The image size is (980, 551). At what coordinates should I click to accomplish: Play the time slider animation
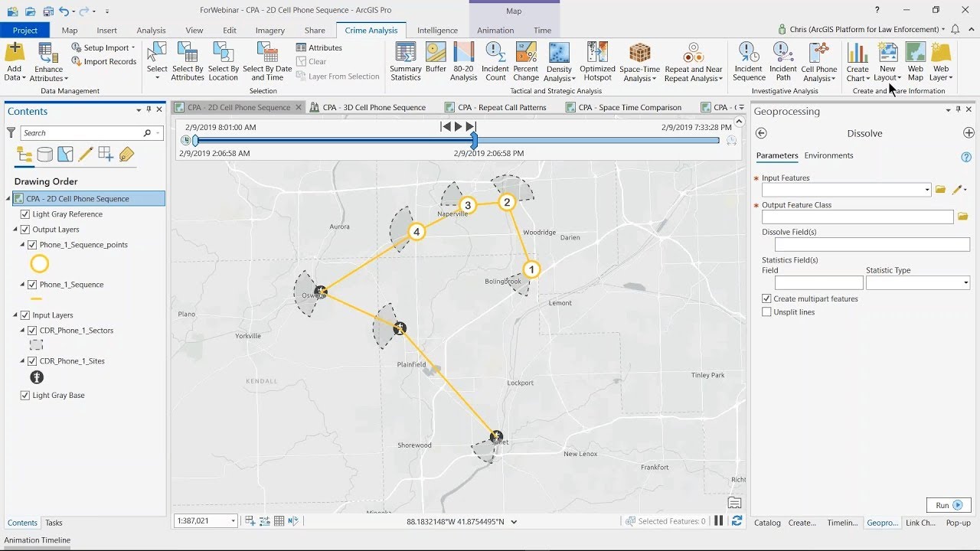point(458,126)
